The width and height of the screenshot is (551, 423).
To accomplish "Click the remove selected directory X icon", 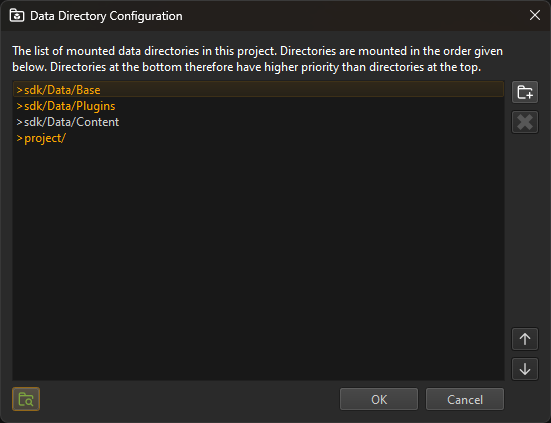I will [x=525, y=122].
